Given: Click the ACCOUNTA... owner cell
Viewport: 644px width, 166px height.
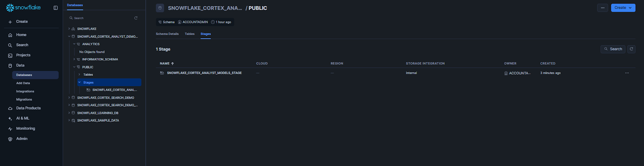Looking at the screenshot, I should point(517,73).
